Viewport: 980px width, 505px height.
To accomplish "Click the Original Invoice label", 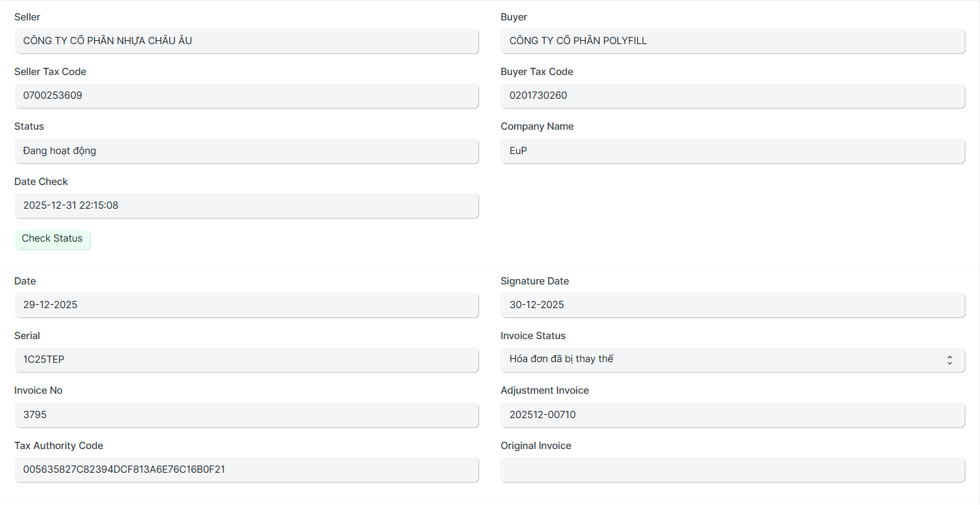I will pyautogui.click(x=536, y=446).
